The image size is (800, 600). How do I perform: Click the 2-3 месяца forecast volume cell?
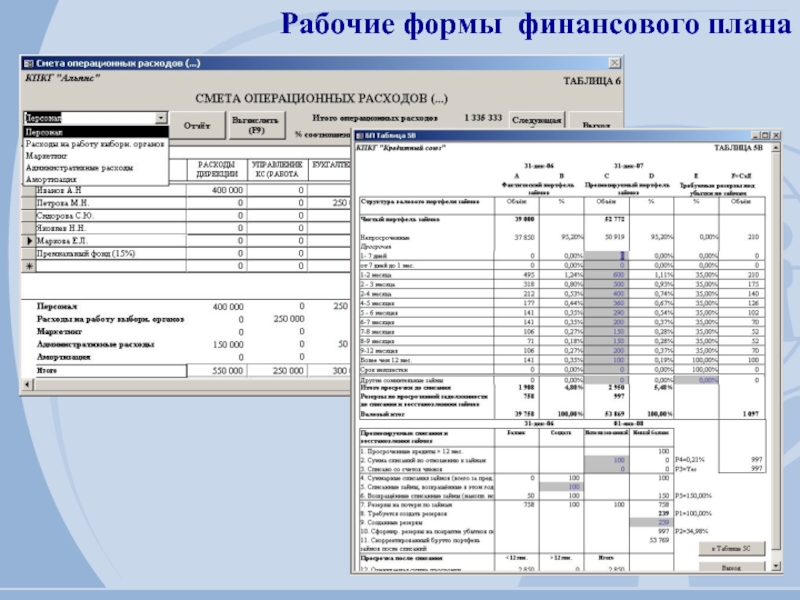pos(606,284)
